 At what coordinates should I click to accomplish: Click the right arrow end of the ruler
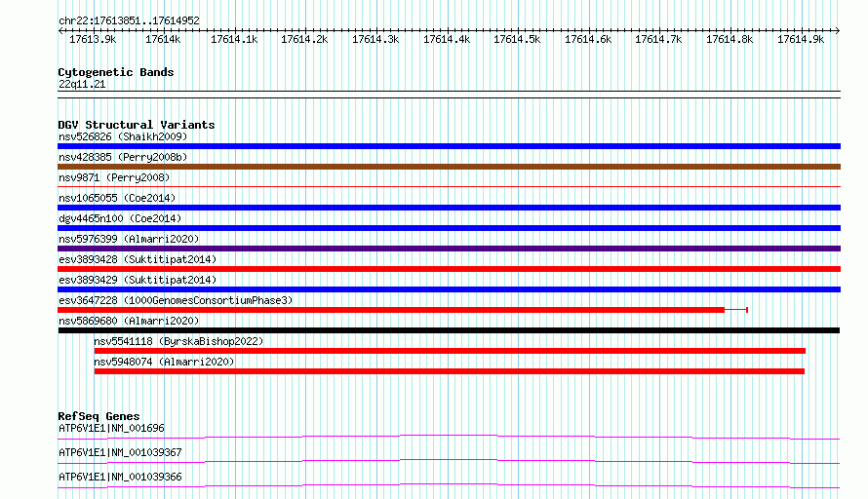pos(838,30)
